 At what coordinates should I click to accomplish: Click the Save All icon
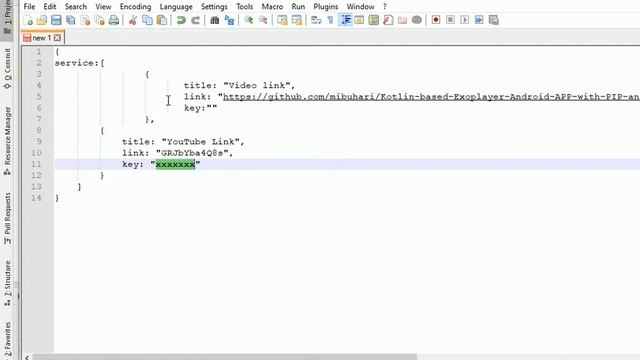pyautogui.click(x=71, y=20)
